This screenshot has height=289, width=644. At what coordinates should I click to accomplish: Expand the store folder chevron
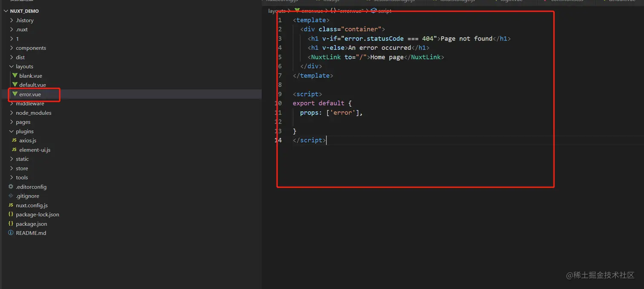(x=11, y=169)
